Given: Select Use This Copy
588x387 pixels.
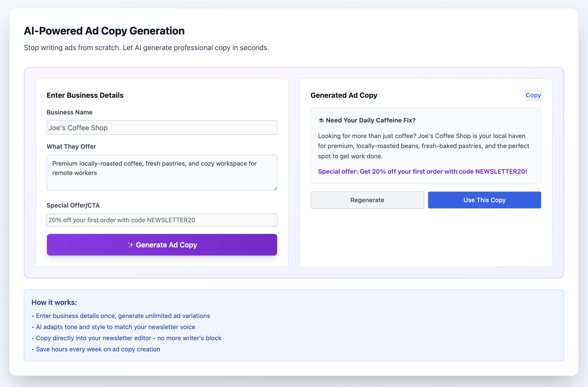Looking at the screenshot, I should (x=484, y=200).
